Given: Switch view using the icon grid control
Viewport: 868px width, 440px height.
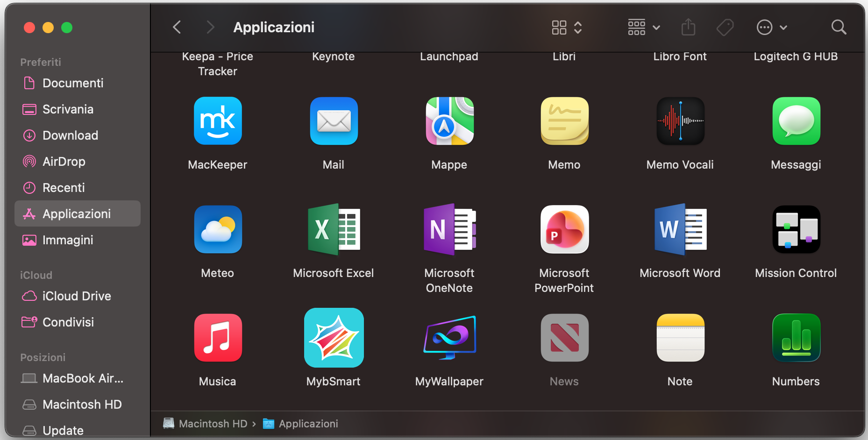Looking at the screenshot, I should tap(567, 27).
